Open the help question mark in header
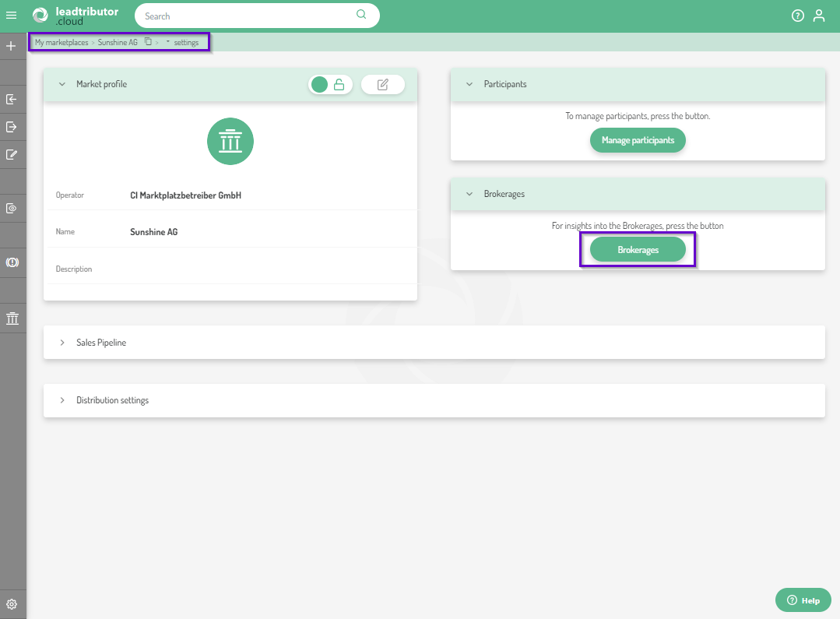This screenshot has width=840, height=619. click(x=797, y=16)
